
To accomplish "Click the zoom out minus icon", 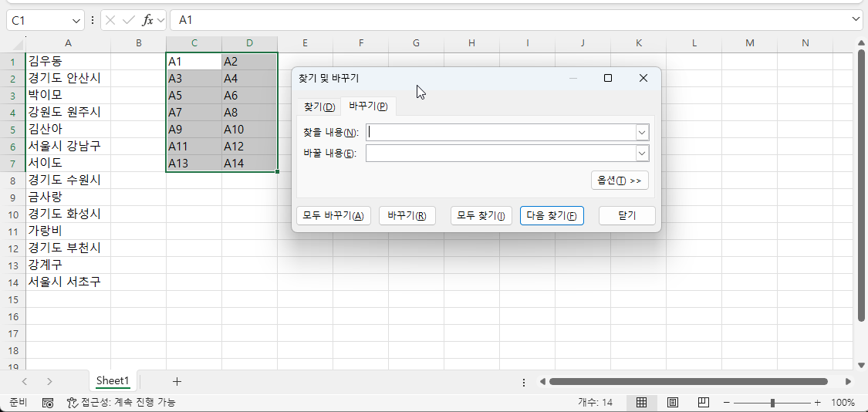I will point(727,403).
